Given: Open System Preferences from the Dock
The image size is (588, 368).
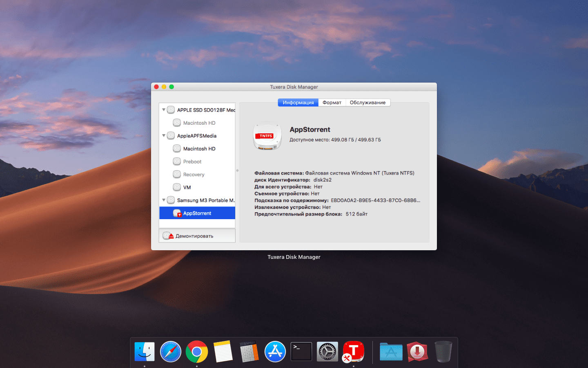Looking at the screenshot, I should point(327,351).
